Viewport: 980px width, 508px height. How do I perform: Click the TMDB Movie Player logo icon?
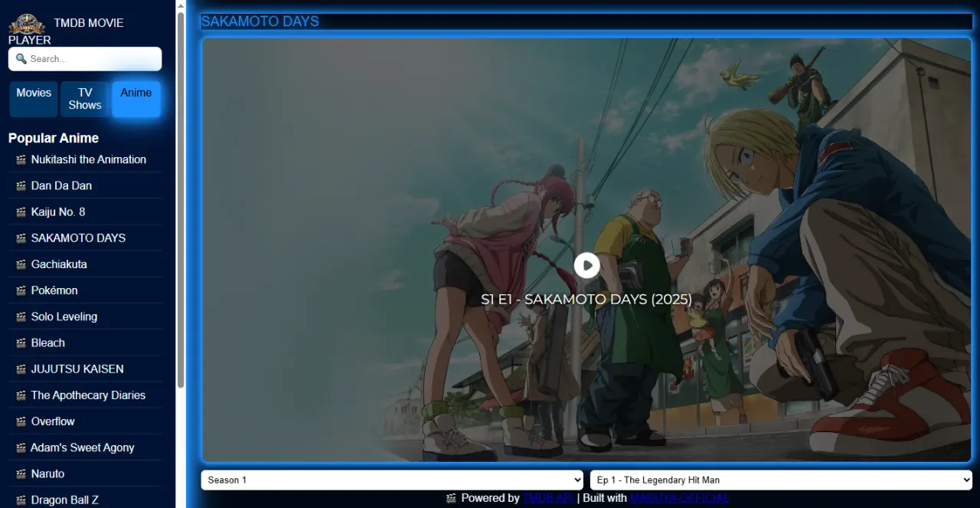point(27,24)
